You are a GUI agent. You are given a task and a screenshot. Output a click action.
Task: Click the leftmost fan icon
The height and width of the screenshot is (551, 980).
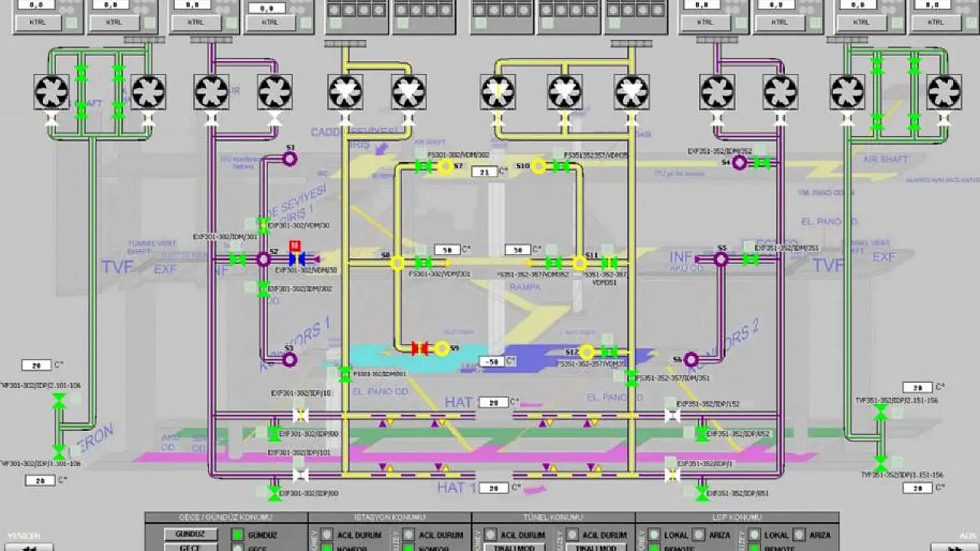pyautogui.click(x=51, y=92)
